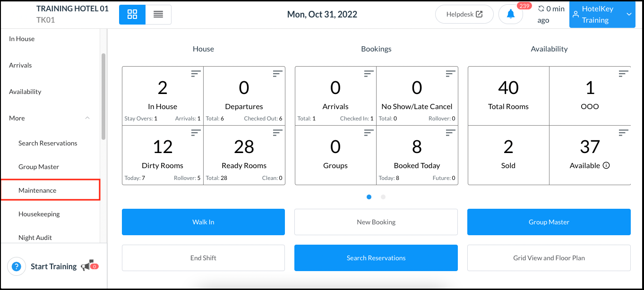Click the external link icon inside Helpdesk button

click(479, 14)
